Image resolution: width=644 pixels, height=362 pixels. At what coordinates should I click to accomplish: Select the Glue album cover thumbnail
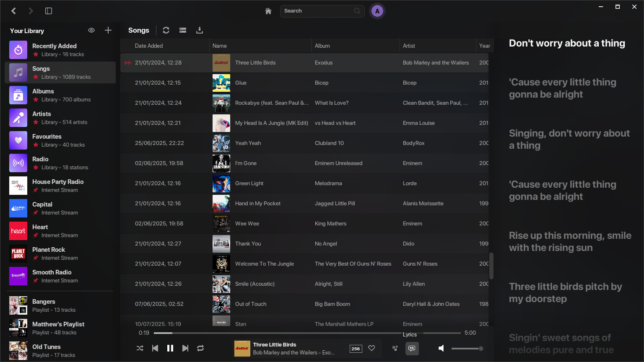coord(221,83)
